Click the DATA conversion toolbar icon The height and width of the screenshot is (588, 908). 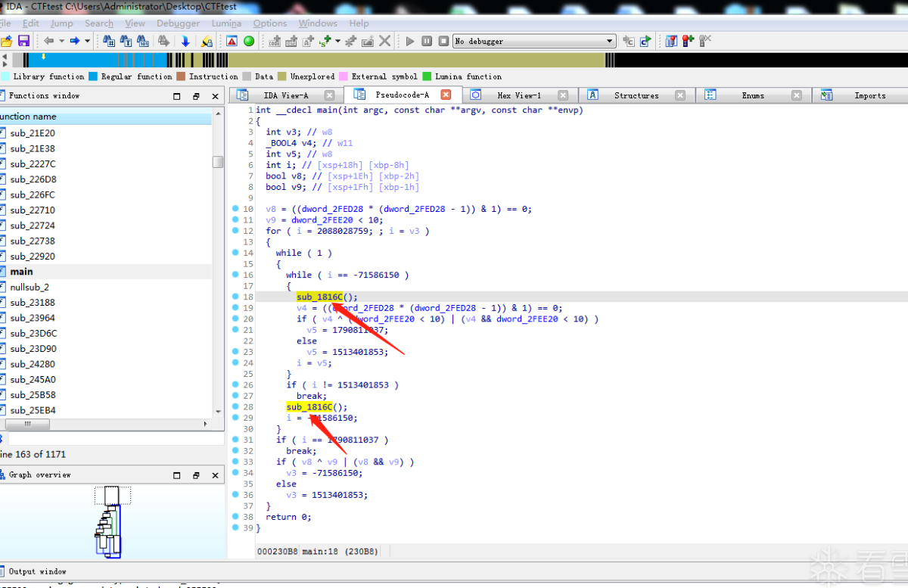(x=291, y=41)
